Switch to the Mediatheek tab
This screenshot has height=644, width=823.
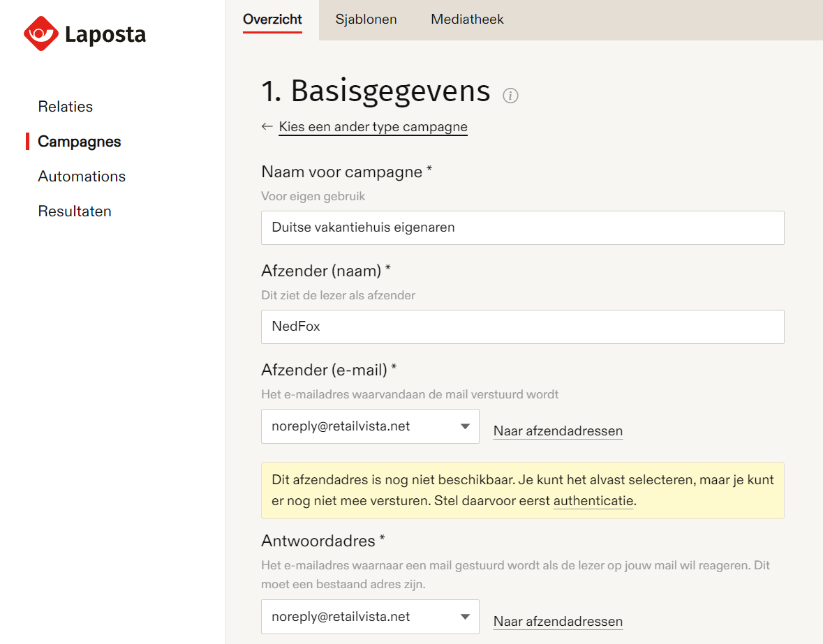point(466,19)
